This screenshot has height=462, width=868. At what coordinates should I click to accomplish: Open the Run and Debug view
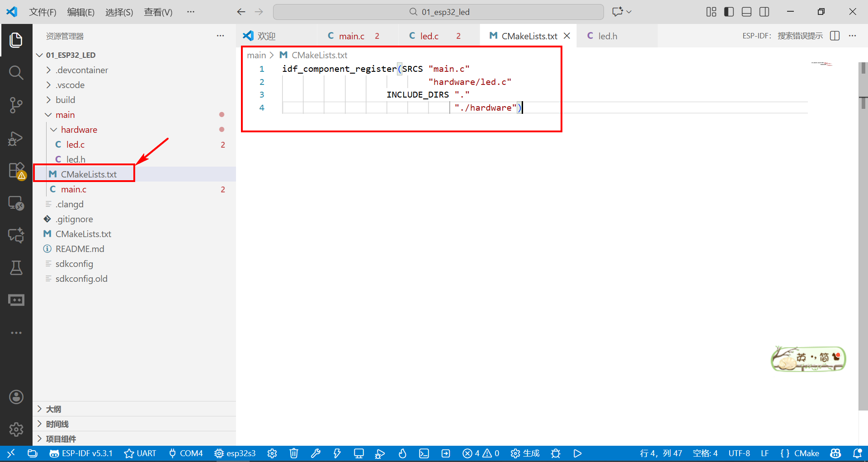[x=16, y=138]
